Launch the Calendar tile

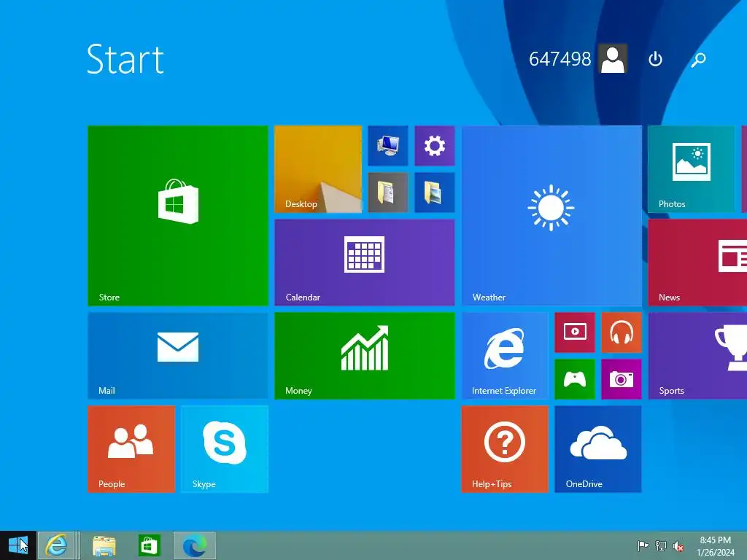pos(365,262)
